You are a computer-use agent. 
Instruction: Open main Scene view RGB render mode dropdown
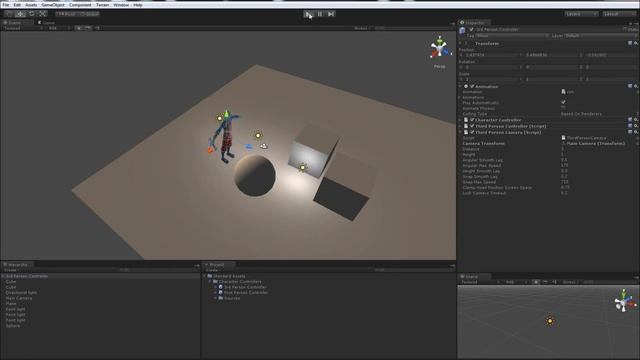tap(60, 28)
